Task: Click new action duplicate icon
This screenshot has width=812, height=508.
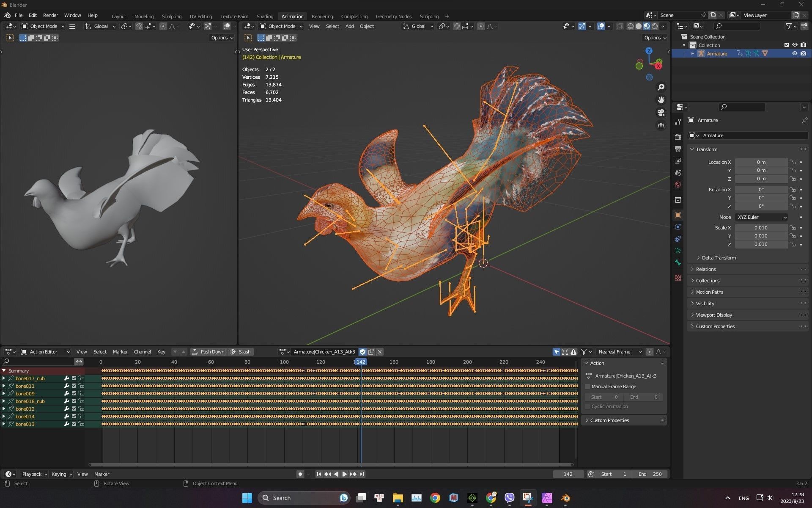Action: point(371,352)
